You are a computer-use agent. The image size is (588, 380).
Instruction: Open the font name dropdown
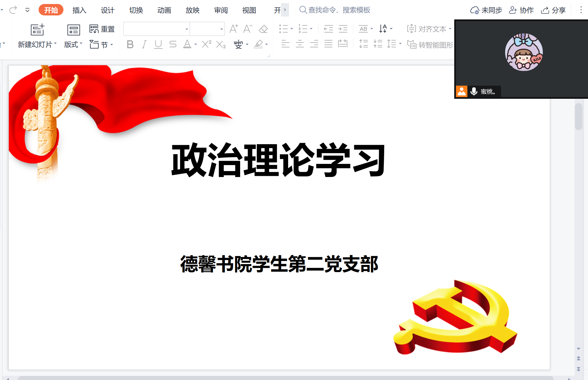(187, 29)
